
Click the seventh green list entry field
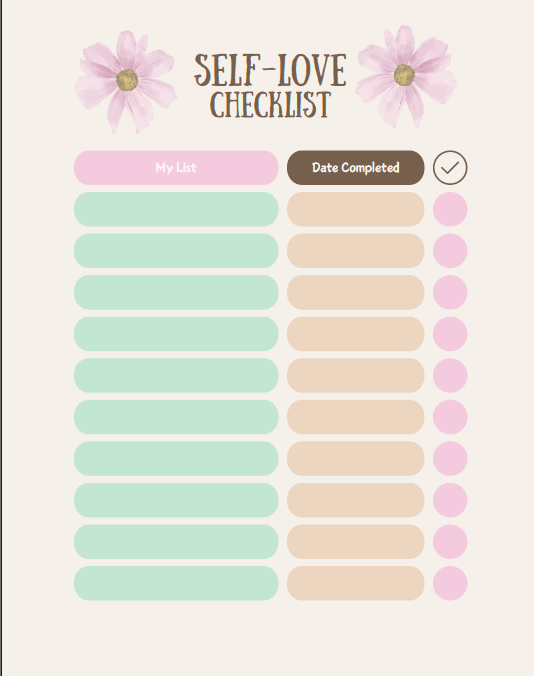(x=176, y=458)
